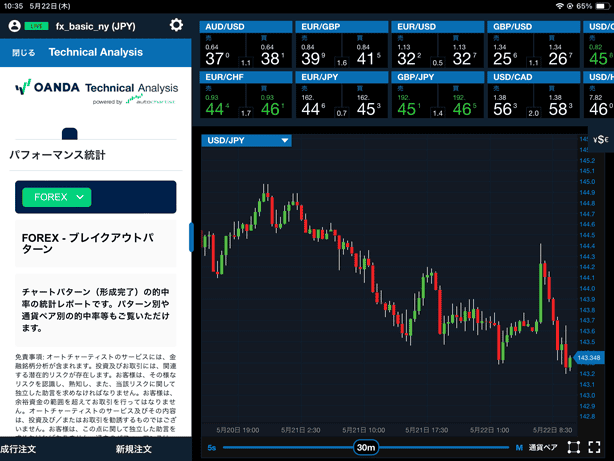
Task: Tap EUR/CHF sell price 0.93444
Action: (x=222, y=101)
